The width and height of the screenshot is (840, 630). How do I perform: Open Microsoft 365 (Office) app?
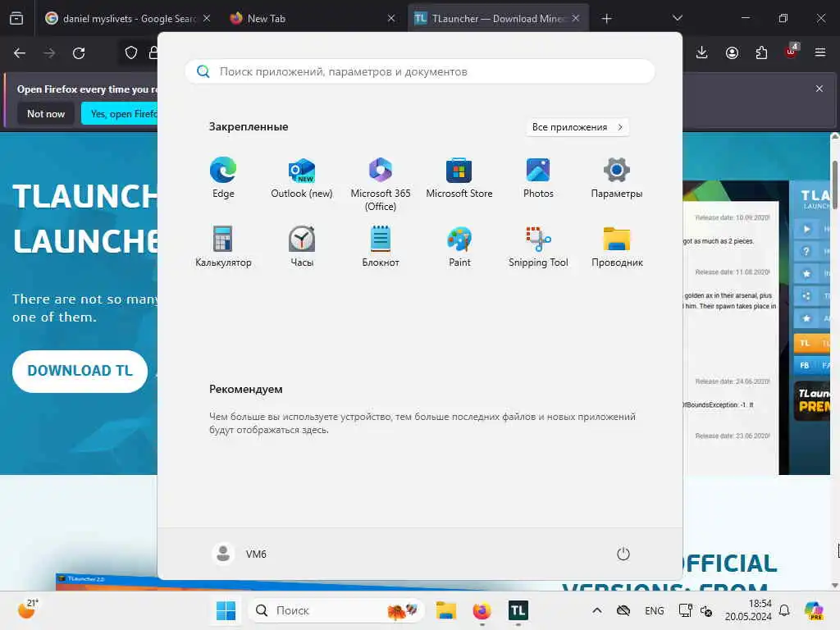coord(381,185)
